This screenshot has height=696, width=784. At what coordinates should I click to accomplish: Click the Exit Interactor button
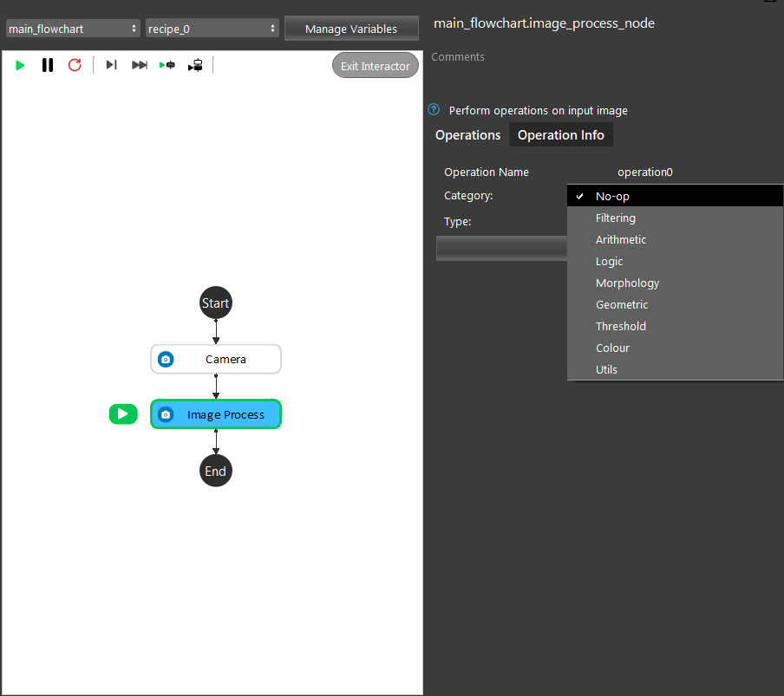[x=376, y=66]
